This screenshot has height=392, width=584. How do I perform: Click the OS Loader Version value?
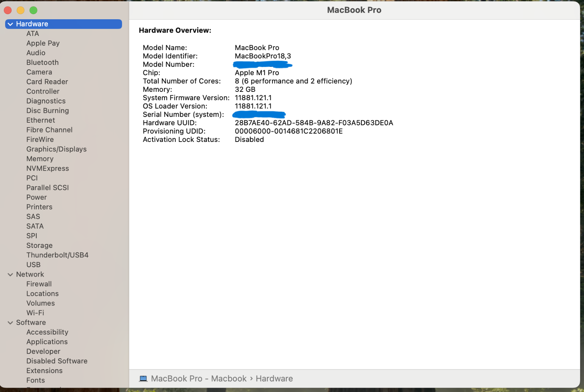pyautogui.click(x=253, y=106)
